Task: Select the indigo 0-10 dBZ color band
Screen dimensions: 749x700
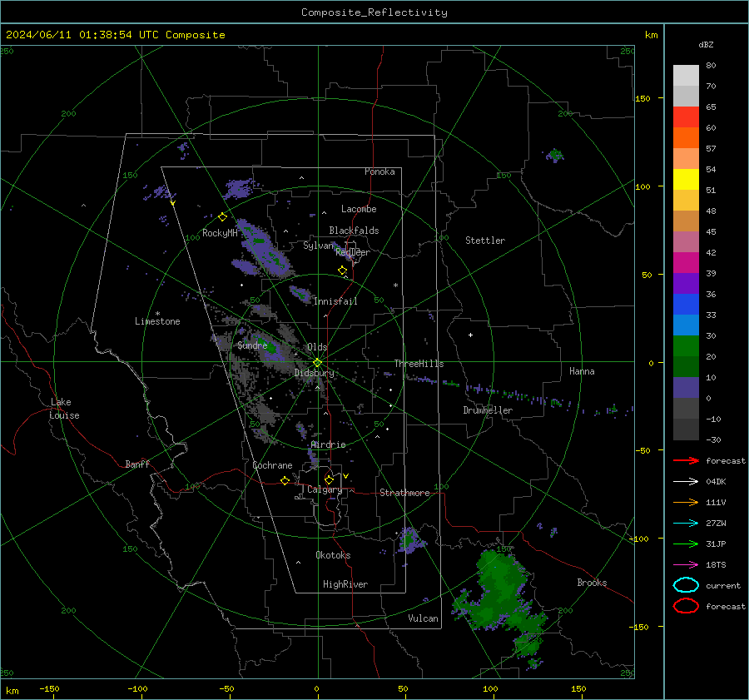Action: click(686, 388)
